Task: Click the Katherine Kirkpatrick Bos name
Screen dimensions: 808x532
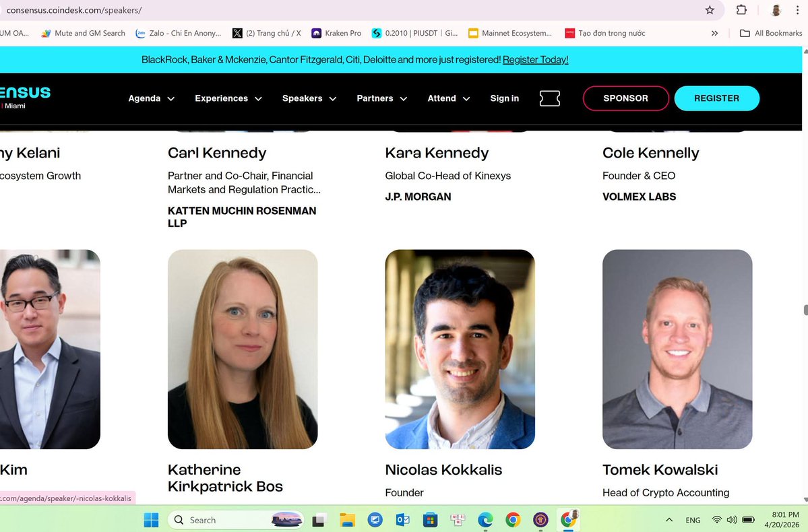Action: click(x=225, y=478)
